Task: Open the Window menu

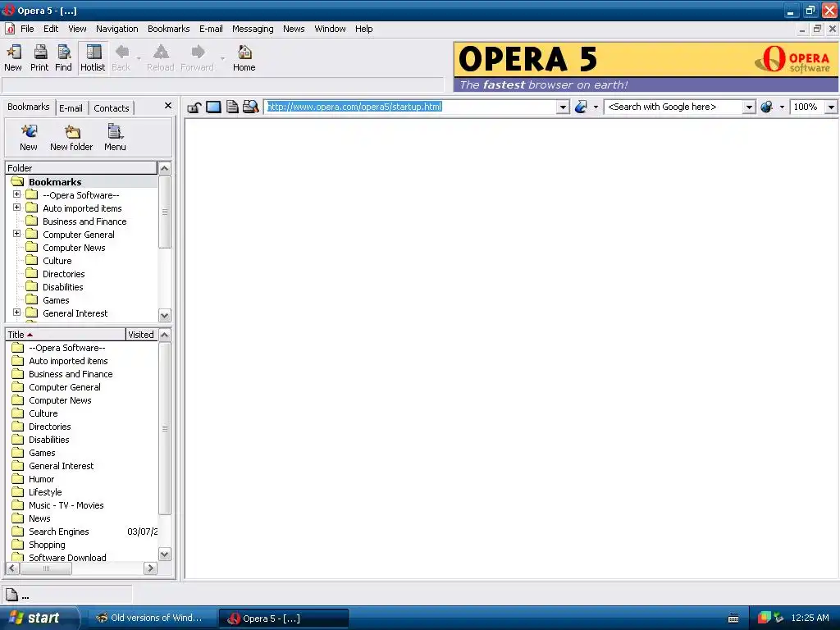Action: [330, 29]
